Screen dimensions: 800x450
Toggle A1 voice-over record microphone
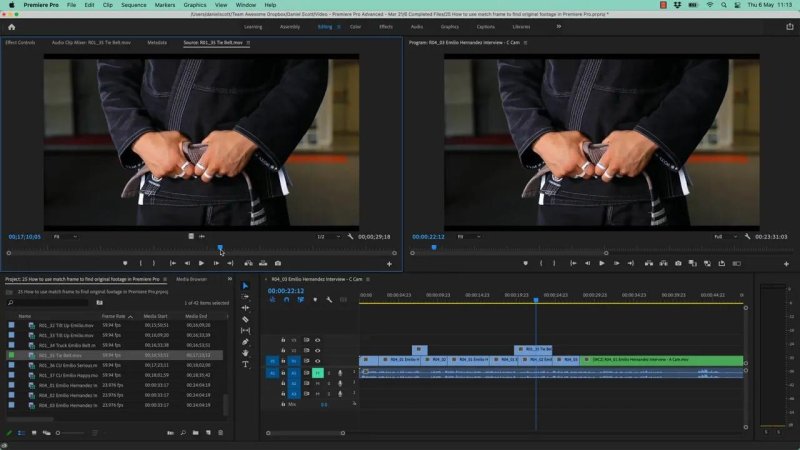(x=340, y=373)
